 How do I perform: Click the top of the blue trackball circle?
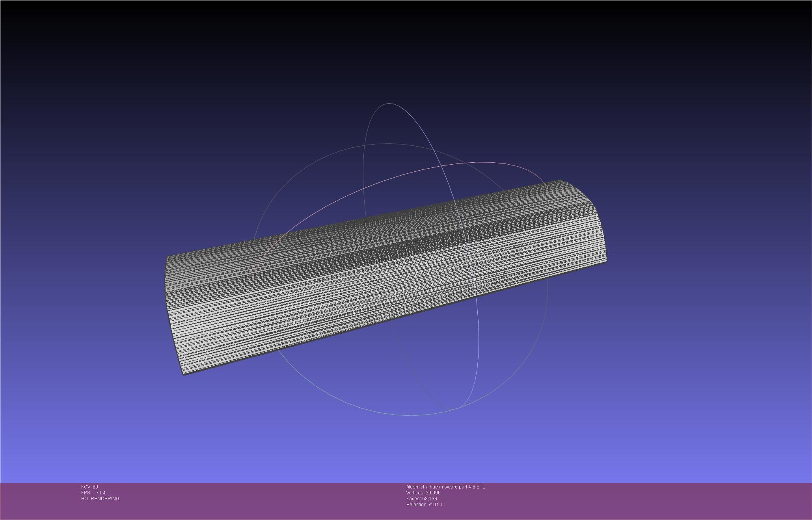click(x=389, y=104)
